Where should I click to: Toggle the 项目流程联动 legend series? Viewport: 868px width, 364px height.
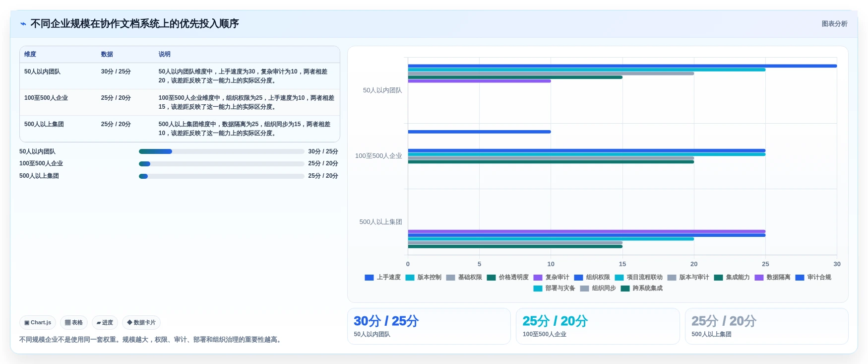638,277
